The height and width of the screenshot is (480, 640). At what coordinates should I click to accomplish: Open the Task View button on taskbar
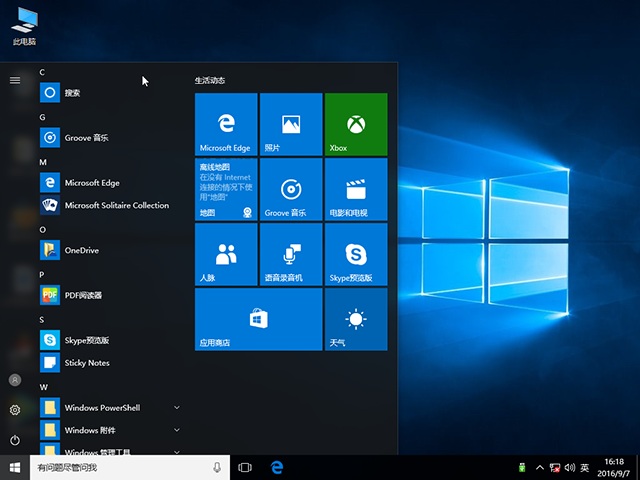pyautogui.click(x=245, y=467)
